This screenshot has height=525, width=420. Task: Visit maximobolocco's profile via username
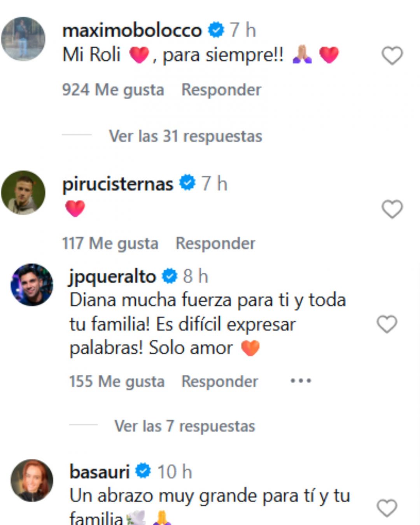point(132,30)
